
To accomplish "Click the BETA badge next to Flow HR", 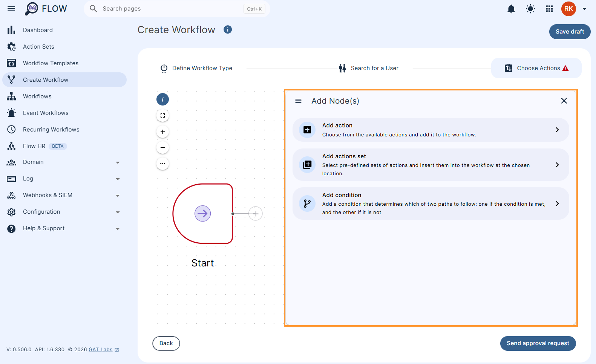I will 58,146.
